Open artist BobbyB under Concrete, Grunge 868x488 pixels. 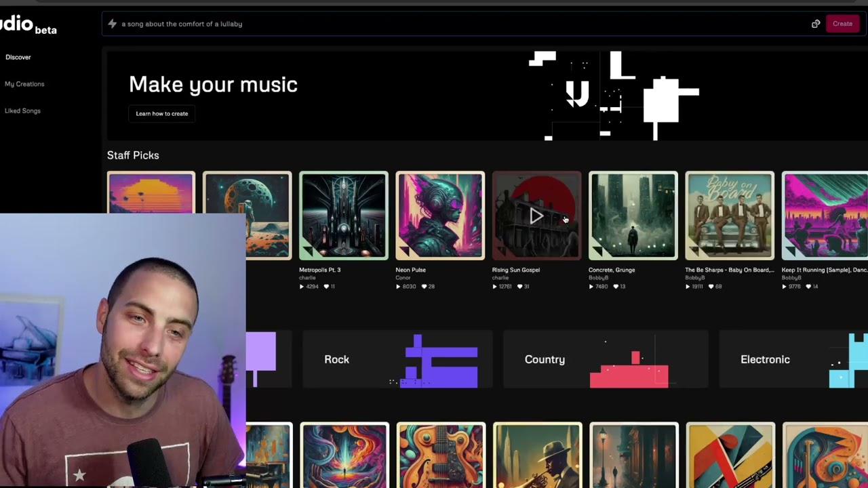tap(598, 278)
